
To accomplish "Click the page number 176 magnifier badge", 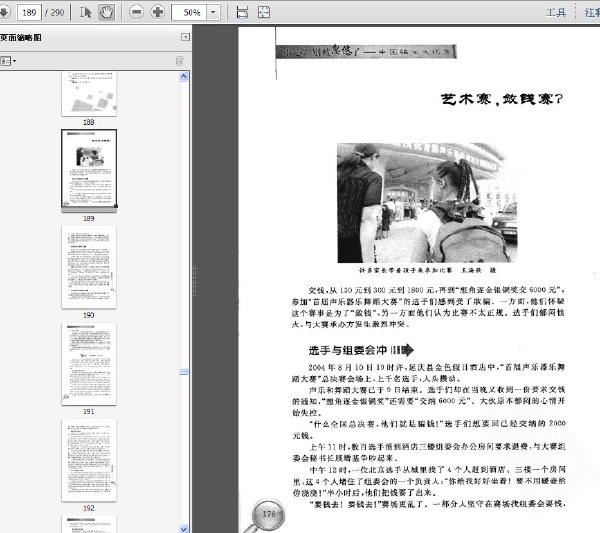I will [269, 514].
